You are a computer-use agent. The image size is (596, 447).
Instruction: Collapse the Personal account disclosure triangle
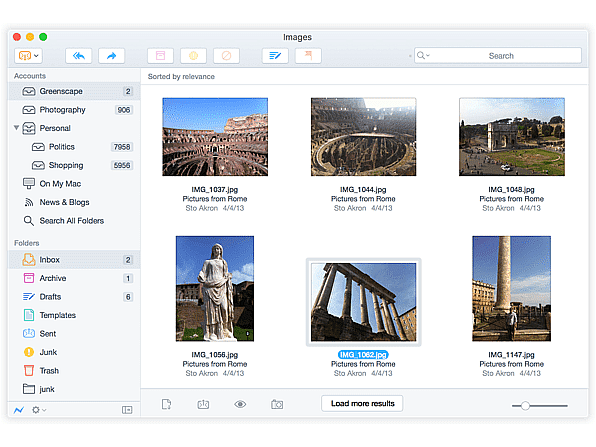coord(16,128)
